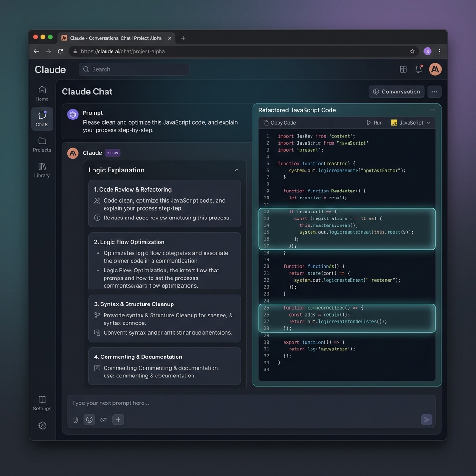Viewport: 476px width, 476px height.
Task: Click the info icon beside Revises and code review
Action: [x=97, y=218]
